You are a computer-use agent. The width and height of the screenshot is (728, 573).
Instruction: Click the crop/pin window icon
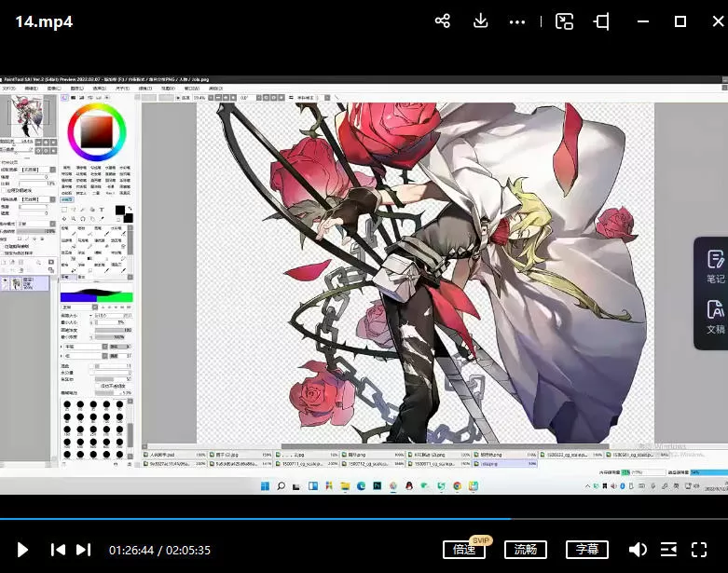(x=603, y=21)
